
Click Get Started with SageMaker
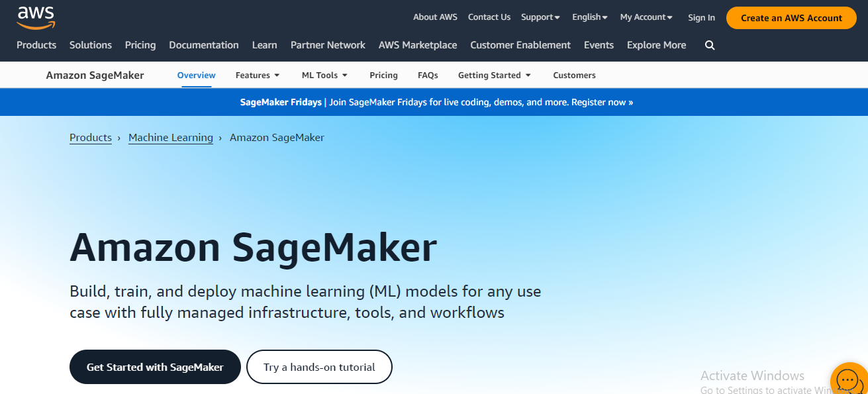(155, 367)
